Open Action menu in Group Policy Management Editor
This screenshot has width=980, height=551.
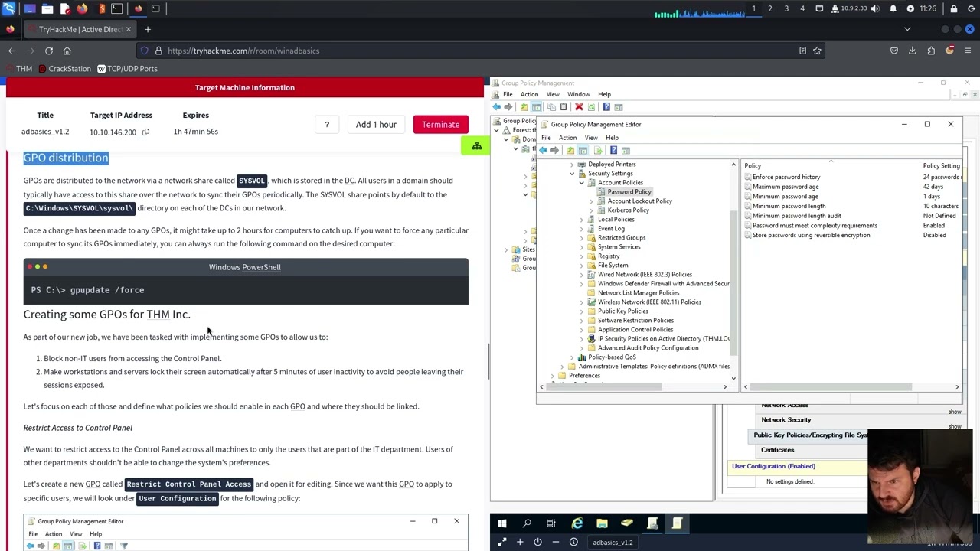pos(567,138)
